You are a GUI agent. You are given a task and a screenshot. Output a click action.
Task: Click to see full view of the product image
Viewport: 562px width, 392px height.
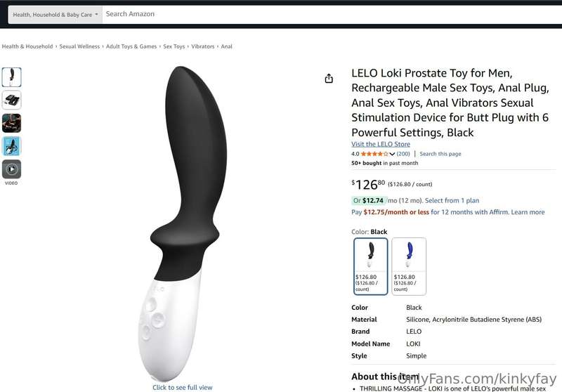pos(183,387)
